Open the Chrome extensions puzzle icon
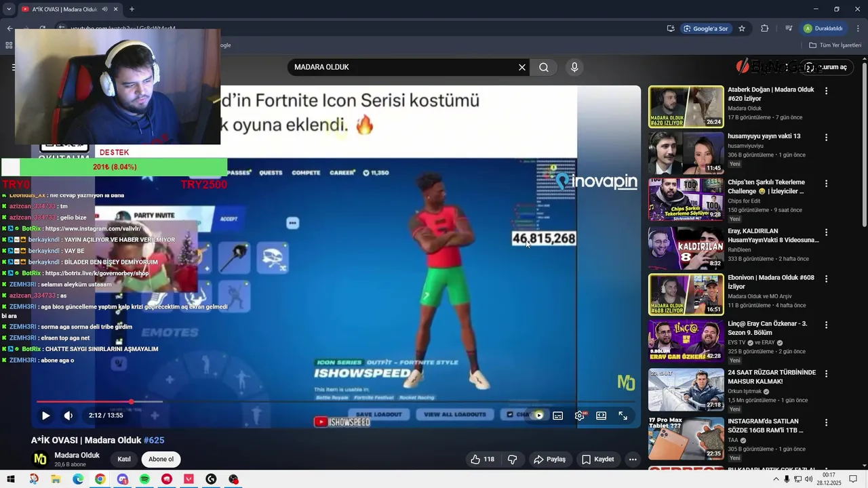Screen dimensions: 868x488 [765, 28]
